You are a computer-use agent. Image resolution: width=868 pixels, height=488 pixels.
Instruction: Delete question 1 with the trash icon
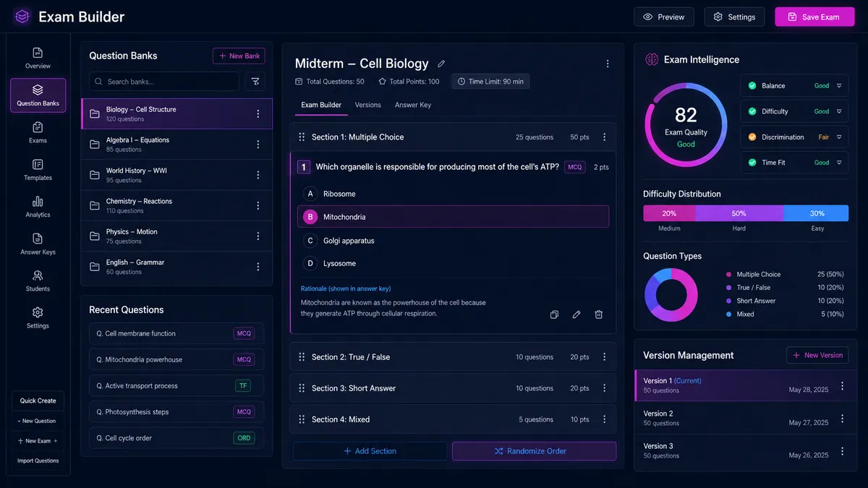point(599,314)
